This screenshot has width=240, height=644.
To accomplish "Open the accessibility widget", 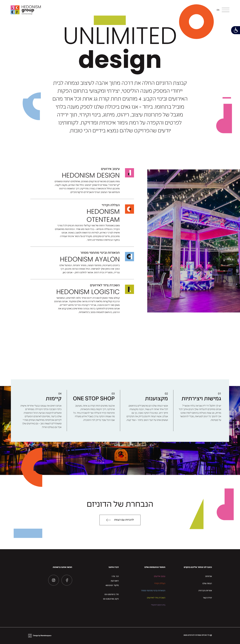I will click(235, 30).
